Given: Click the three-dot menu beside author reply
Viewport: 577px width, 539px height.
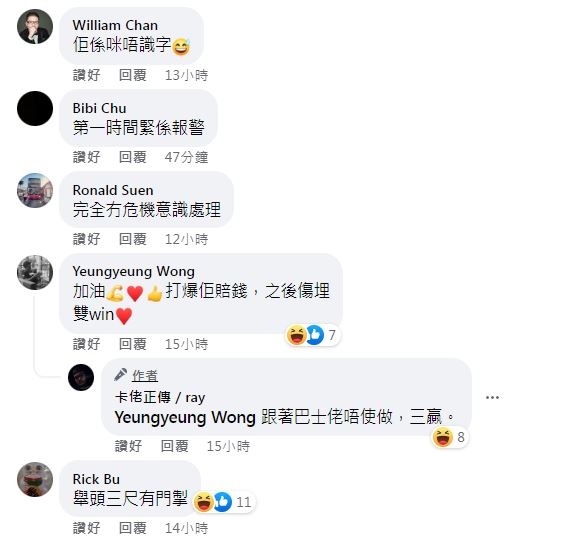Looking at the screenshot, I should [492, 397].
